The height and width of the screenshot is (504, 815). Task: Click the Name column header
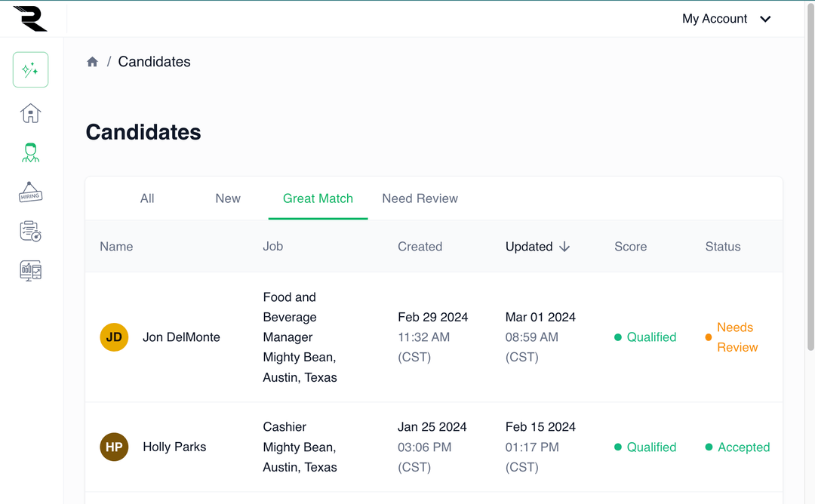tap(115, 246)
